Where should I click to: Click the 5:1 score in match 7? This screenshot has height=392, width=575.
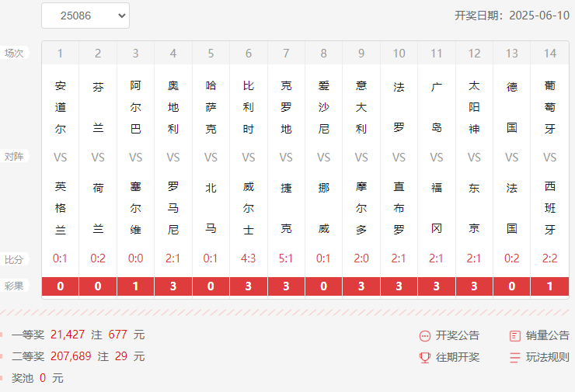click(286, 258)
